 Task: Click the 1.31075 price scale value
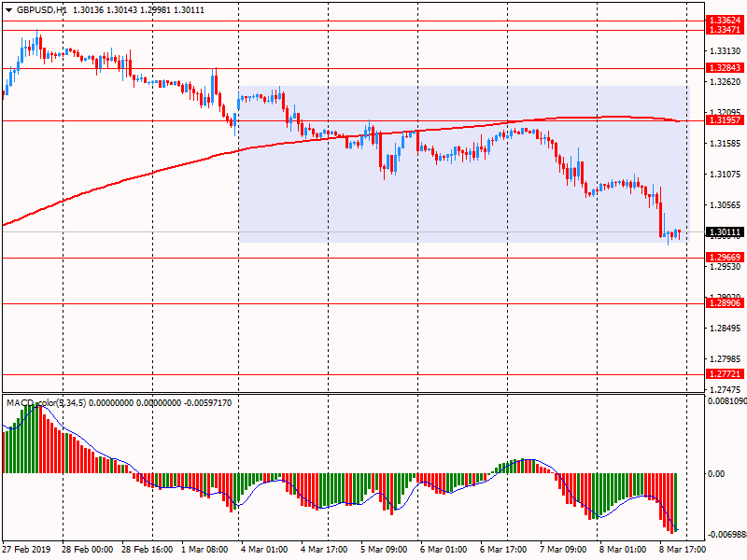coord(726,175)
